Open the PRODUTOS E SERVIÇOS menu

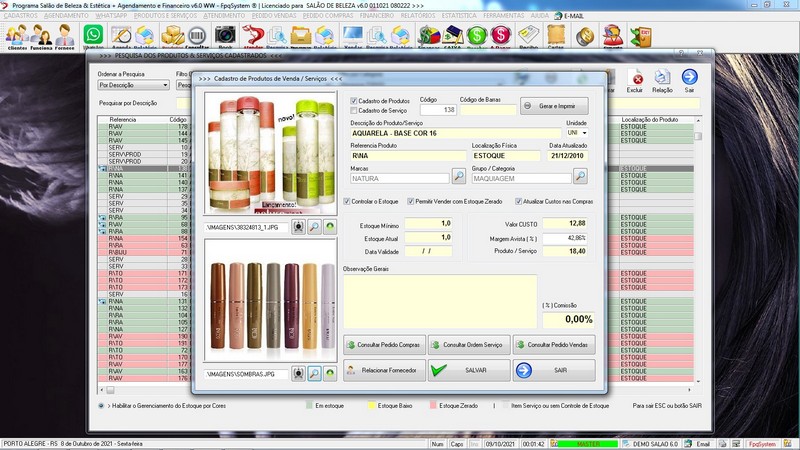click(165, 16)
